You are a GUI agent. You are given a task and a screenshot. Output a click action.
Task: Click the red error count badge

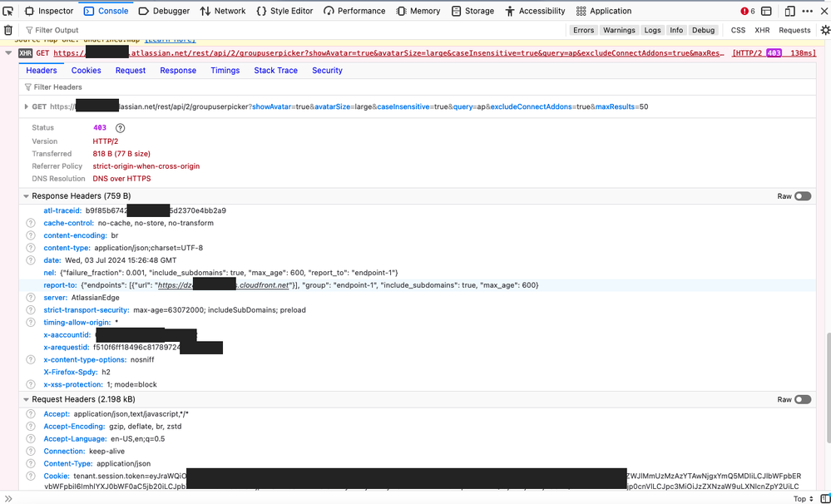[744, 11]
